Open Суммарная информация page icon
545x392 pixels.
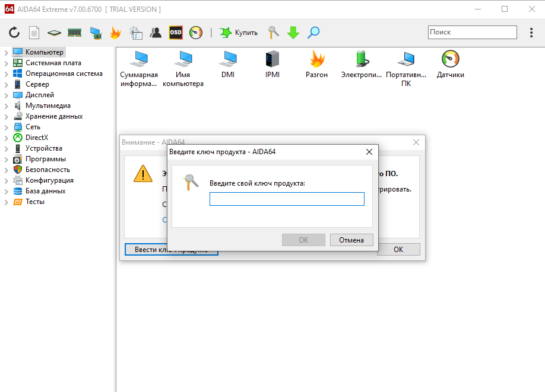[139, 68]
